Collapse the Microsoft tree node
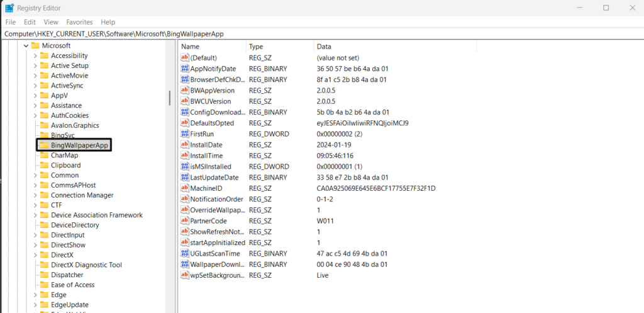Screen dimensions: 644x313 [26, 46]
